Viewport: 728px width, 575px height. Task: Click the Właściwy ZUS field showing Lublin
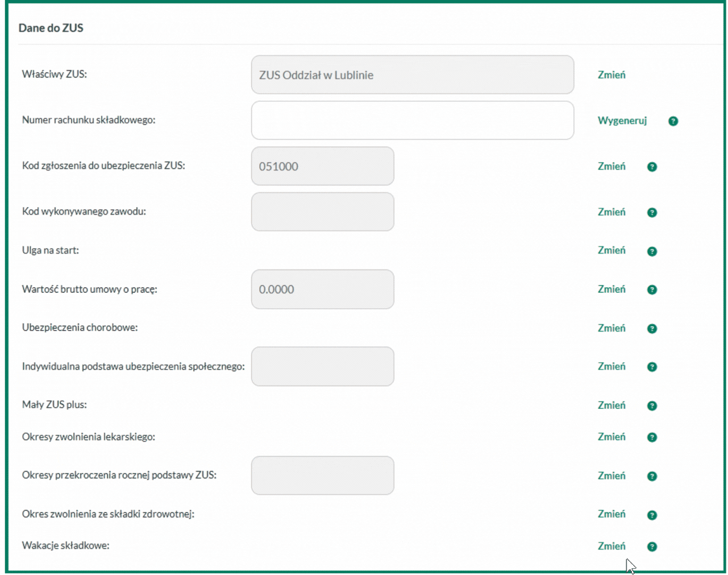413,75
